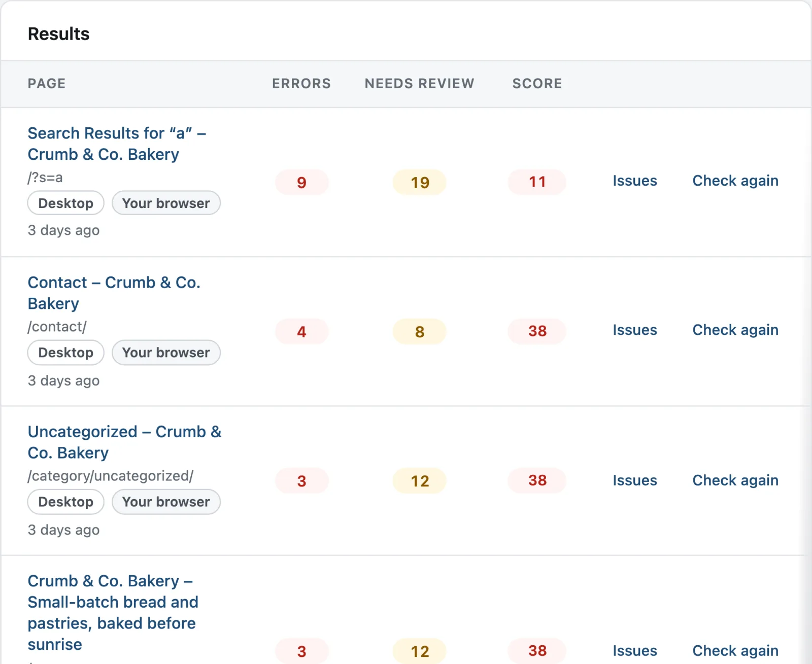Select the Uncategorized row score badge 38

point(537,480)
